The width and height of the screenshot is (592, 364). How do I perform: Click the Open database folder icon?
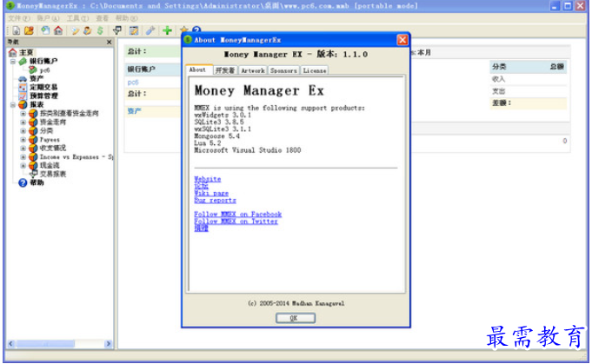[29, 30]
